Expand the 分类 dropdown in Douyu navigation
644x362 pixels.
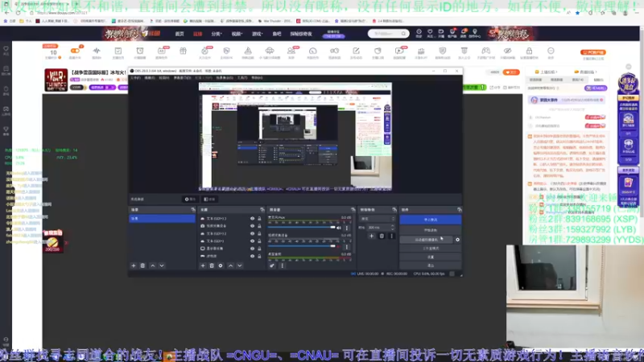tap(217, 34)
